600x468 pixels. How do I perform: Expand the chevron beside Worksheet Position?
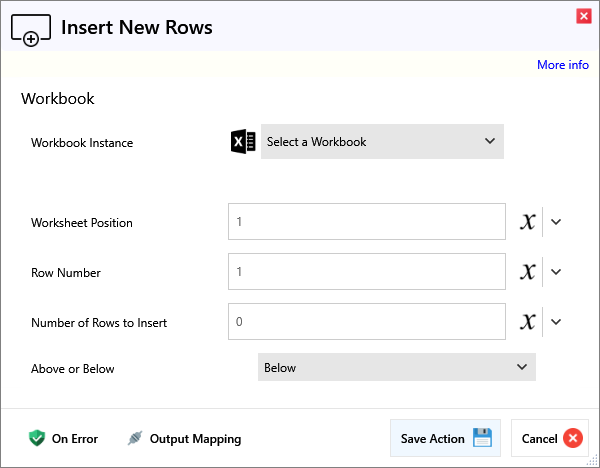pyautogui.click(x=557, y=222)
